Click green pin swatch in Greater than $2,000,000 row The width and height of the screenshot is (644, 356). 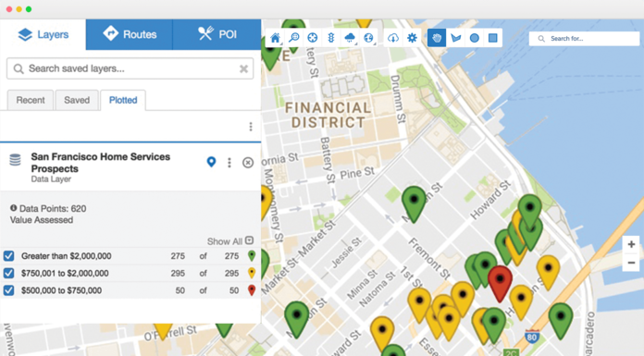[x=252, y=256]
